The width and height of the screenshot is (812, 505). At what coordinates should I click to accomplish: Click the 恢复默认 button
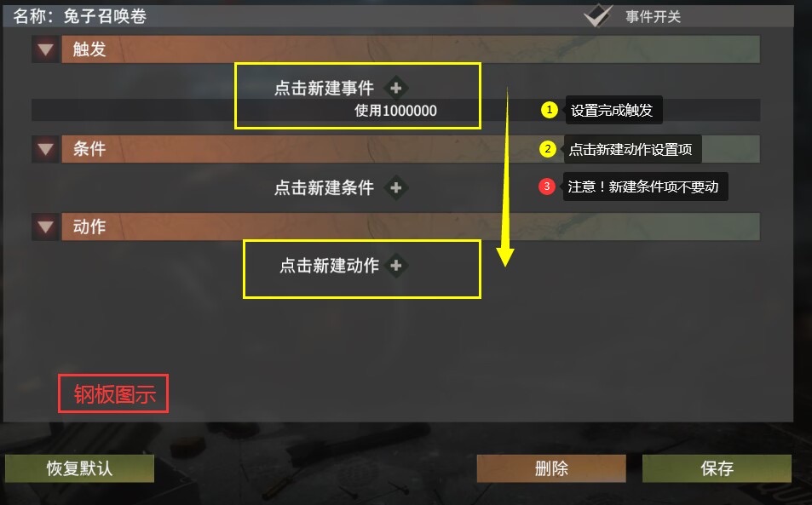point(79,468)
